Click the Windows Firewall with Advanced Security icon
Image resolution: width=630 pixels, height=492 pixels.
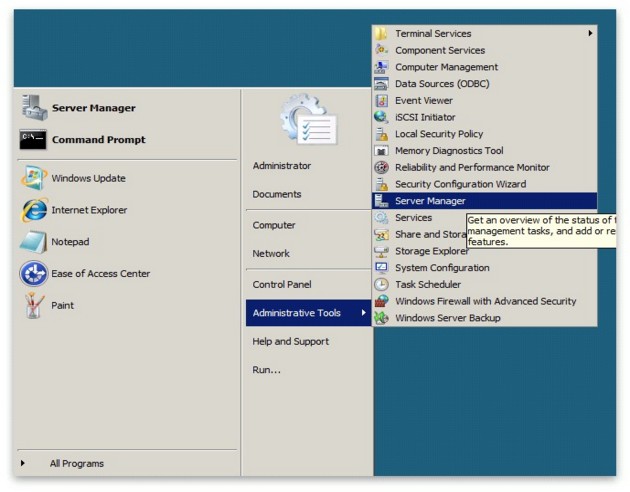pyautogui.click(x=381, y=301)
